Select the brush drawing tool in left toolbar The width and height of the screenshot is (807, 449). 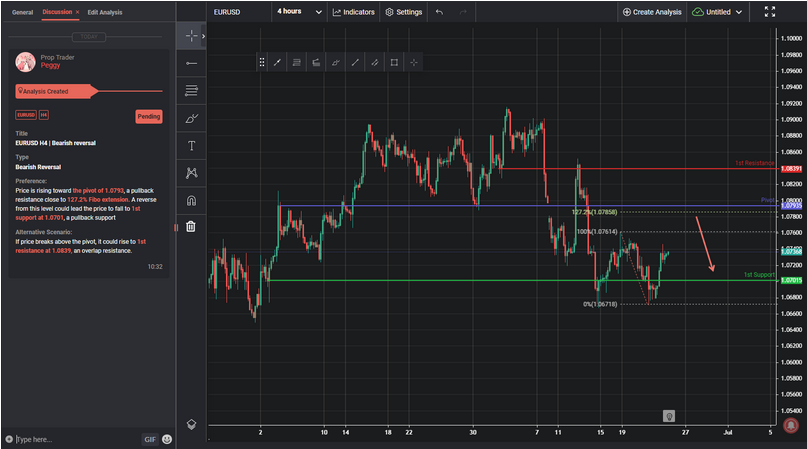[191, 118]
